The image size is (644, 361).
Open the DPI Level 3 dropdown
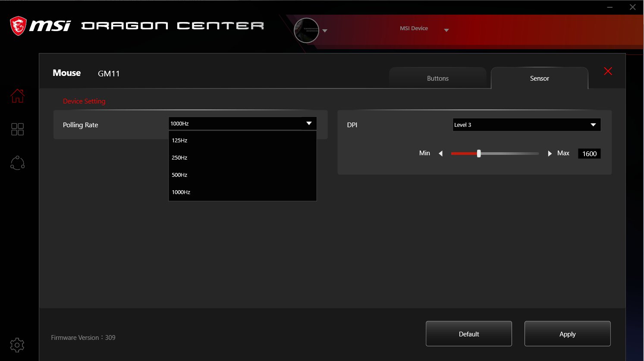[x=526, y=125]
